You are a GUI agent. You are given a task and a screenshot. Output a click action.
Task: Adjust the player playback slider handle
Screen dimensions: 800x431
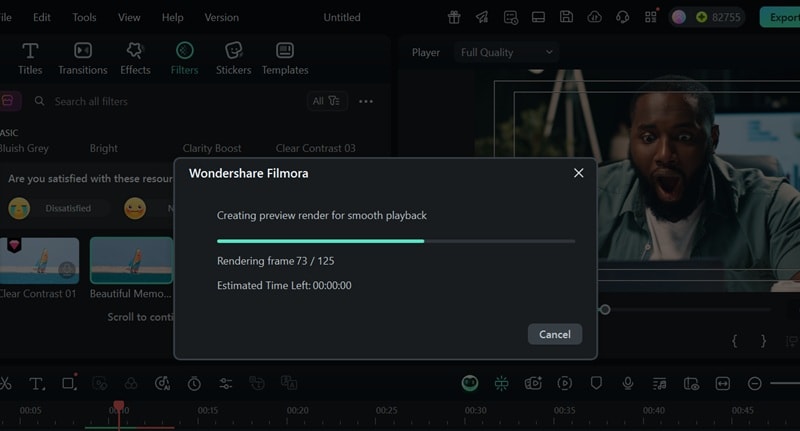pyautogui.click(x=605, y=310)
